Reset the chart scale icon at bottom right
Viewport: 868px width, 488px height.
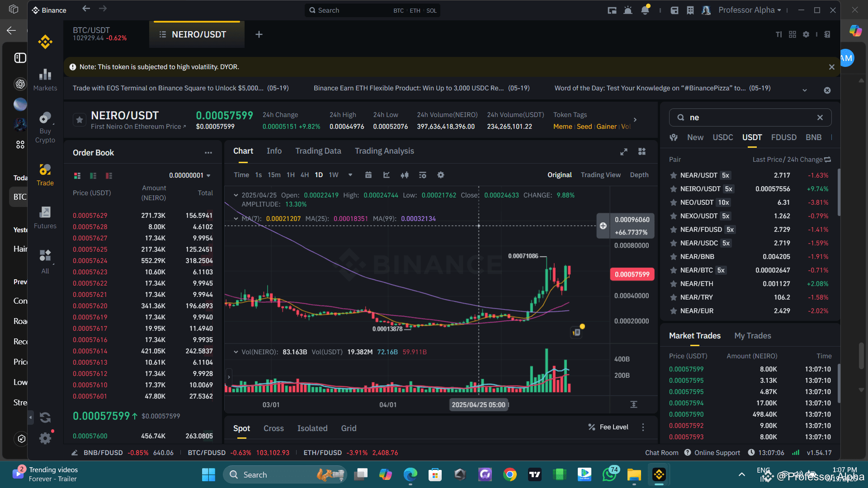pos(634,404)
